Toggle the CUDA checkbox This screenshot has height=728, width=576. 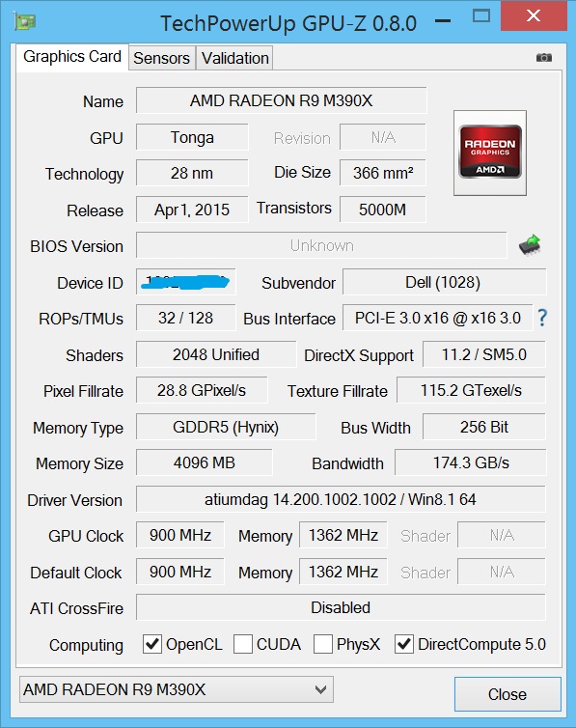coord(242,644)
